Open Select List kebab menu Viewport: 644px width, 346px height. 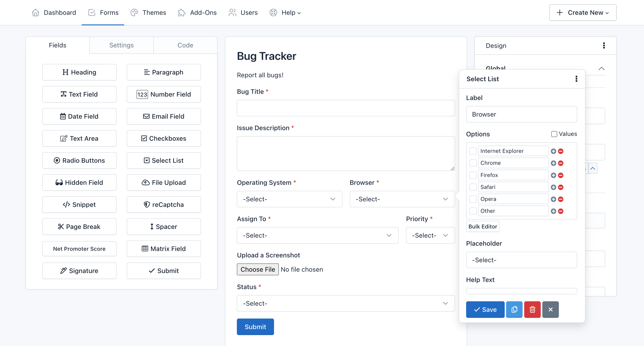(576, 79)
